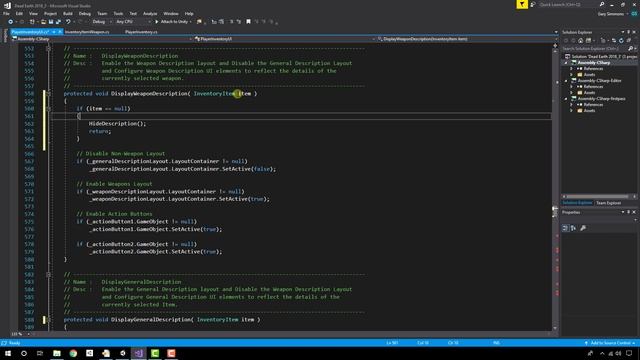The width and height of the screenshot is (640, 360).
Task: Click the HideDescription() call on line 562
Action: 117,124
